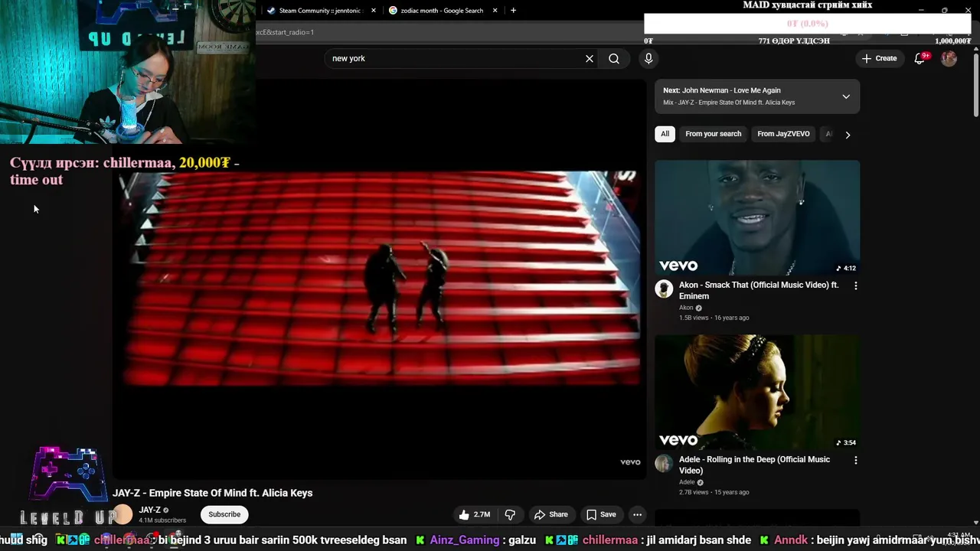The width and height of the screenshot is (980, 551).
Task: Open options menu for the Adele video
Action: 855,460
